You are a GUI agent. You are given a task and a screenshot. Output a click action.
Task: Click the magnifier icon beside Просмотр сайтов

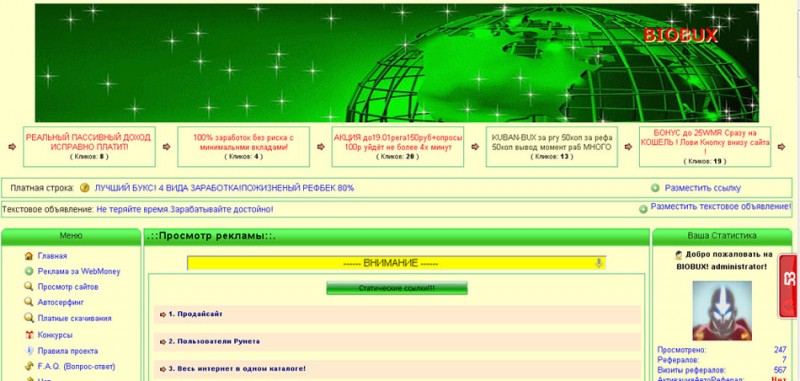(29, 287)
